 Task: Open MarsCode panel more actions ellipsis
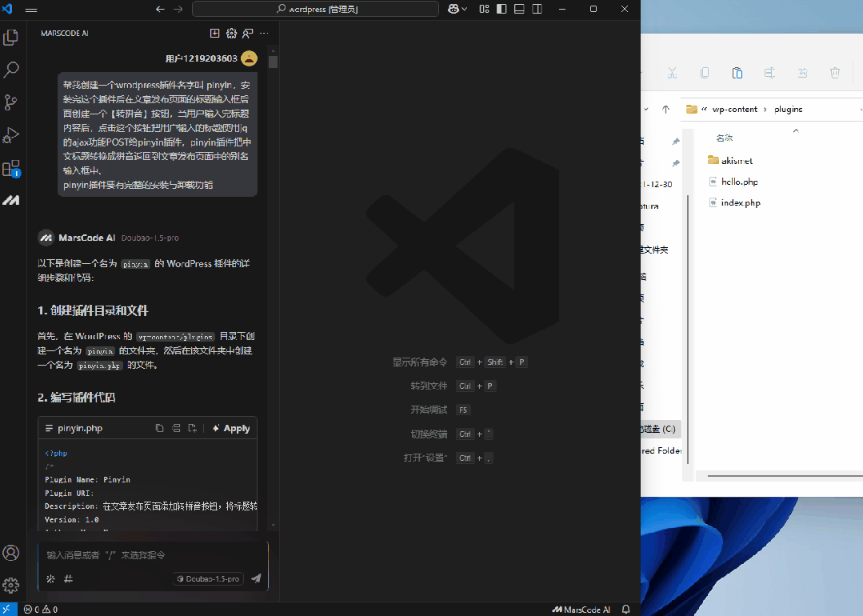264,34
